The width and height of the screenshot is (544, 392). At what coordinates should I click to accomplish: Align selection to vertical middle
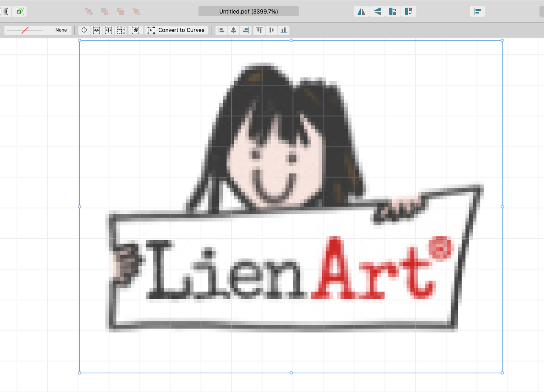[x=271, y=30]
